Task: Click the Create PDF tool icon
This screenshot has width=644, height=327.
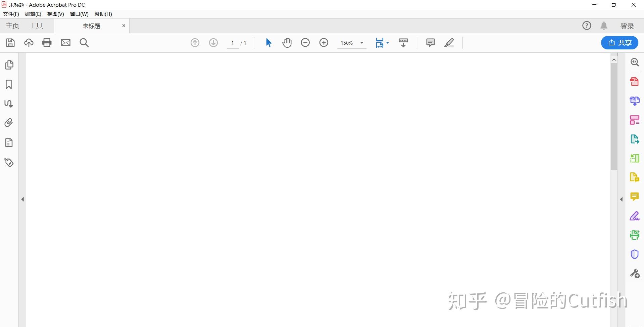Action: pyautogui.click(x=634, y=82)
